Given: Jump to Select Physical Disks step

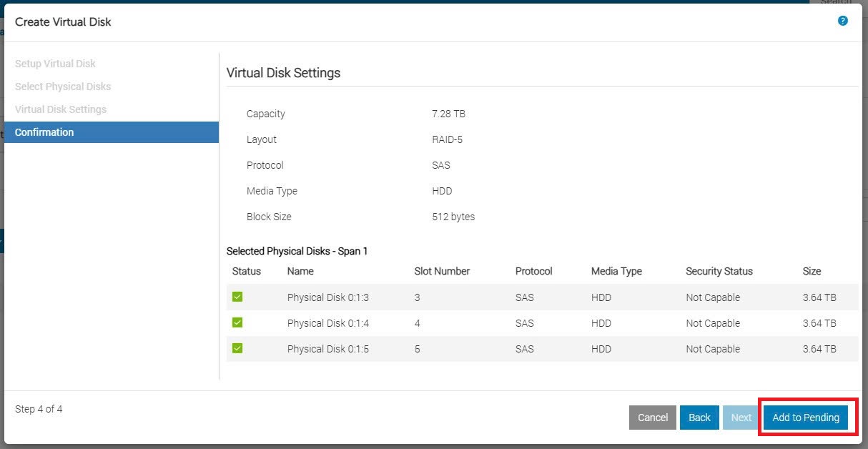Looking at the screenshot, I should [63, 87].
